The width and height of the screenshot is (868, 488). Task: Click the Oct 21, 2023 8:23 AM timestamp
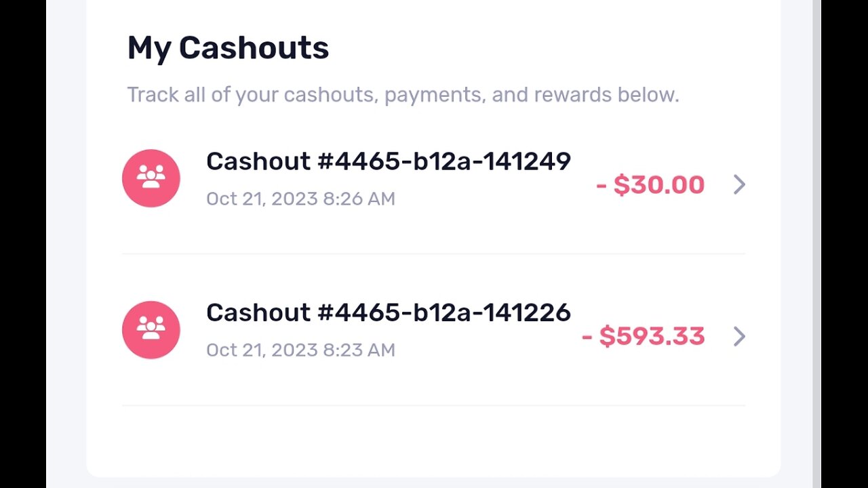coord(300,350)
